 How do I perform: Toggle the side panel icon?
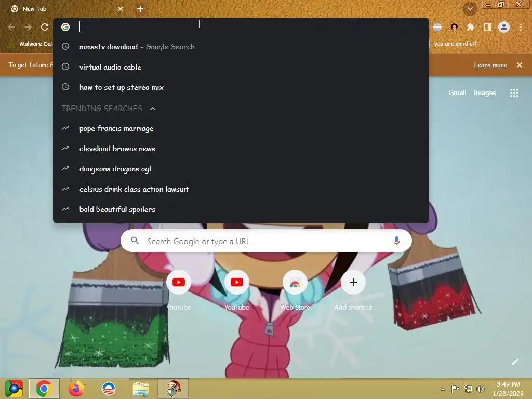pos(487,27)
